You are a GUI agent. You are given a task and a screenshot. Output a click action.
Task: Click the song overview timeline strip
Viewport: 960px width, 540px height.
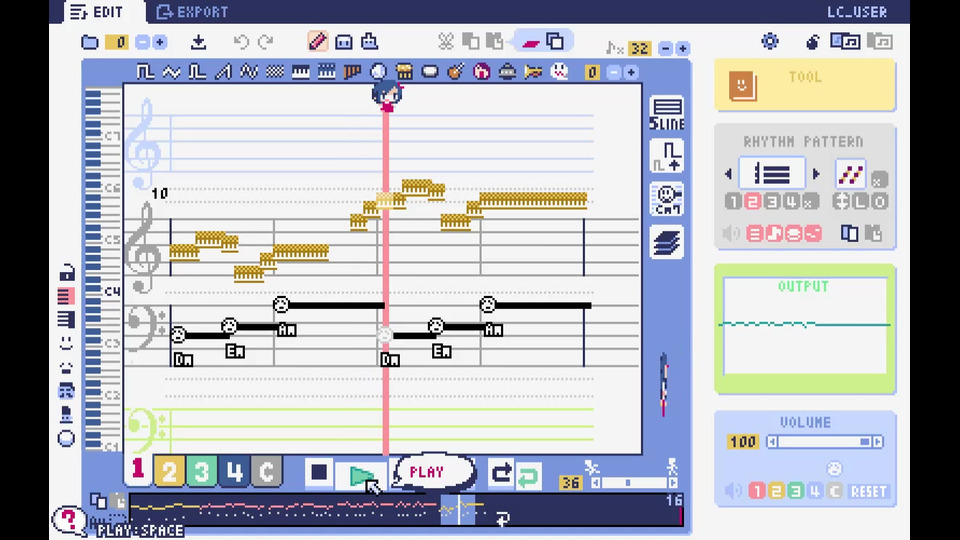point(405,510)
